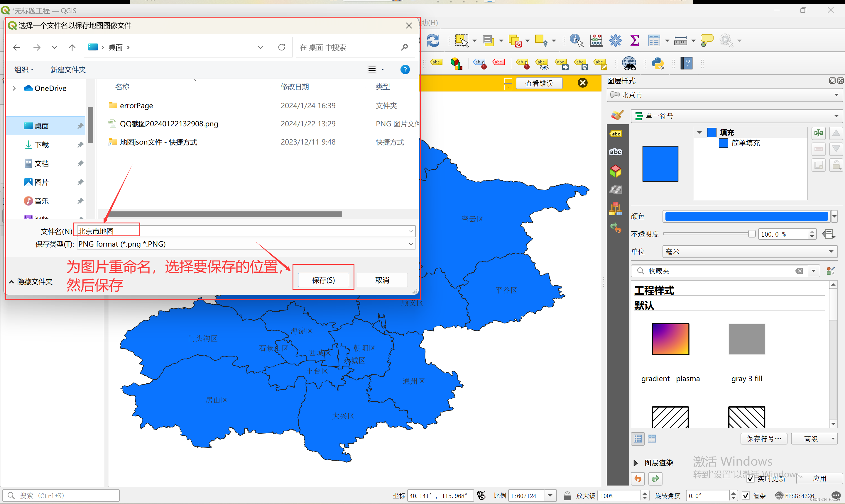This screenshot has width=845, height=504.
Task: Toggle the scale lock icon
Action: point(567,495)
